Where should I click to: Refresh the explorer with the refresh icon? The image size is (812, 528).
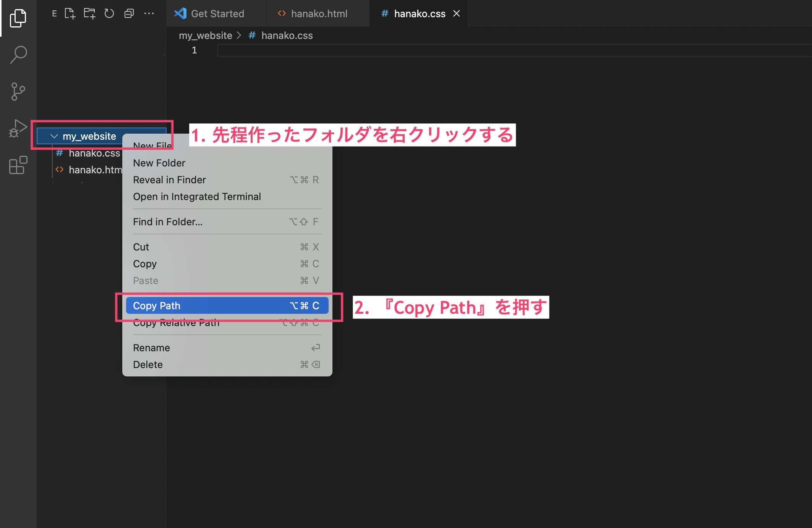tap(109, 14)
